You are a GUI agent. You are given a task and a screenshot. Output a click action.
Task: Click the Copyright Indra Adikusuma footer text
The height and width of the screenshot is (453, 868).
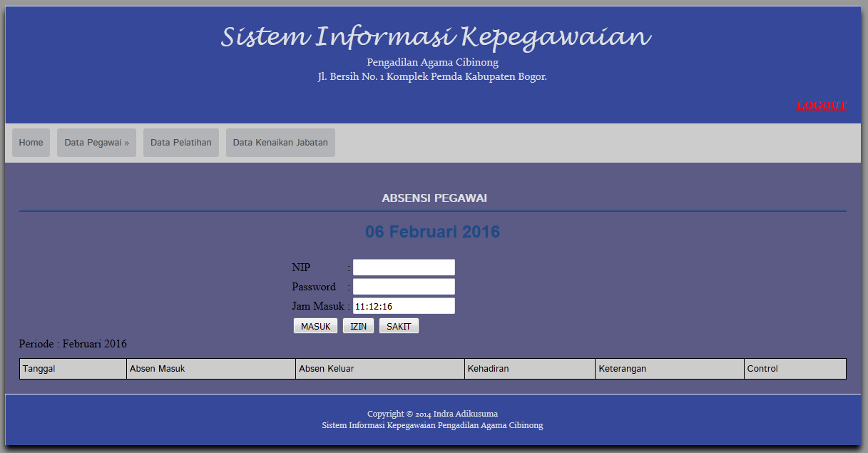click(x=432, y=413)
